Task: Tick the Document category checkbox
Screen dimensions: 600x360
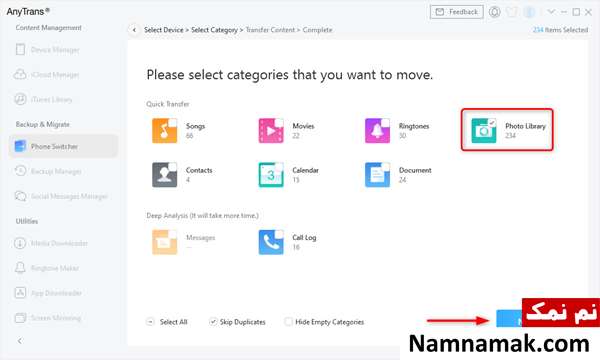Action: pyautogui.click(x=386, y=167)
